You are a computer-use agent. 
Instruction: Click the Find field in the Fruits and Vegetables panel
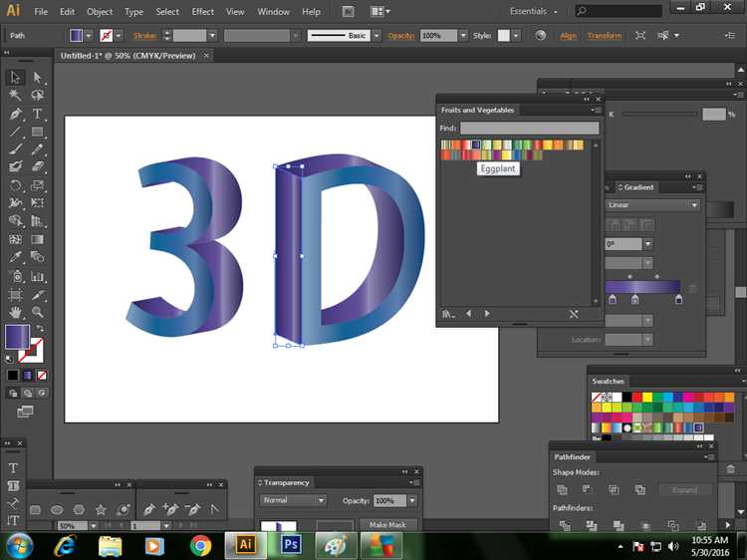pyautogui.click(x=529, y=128)
